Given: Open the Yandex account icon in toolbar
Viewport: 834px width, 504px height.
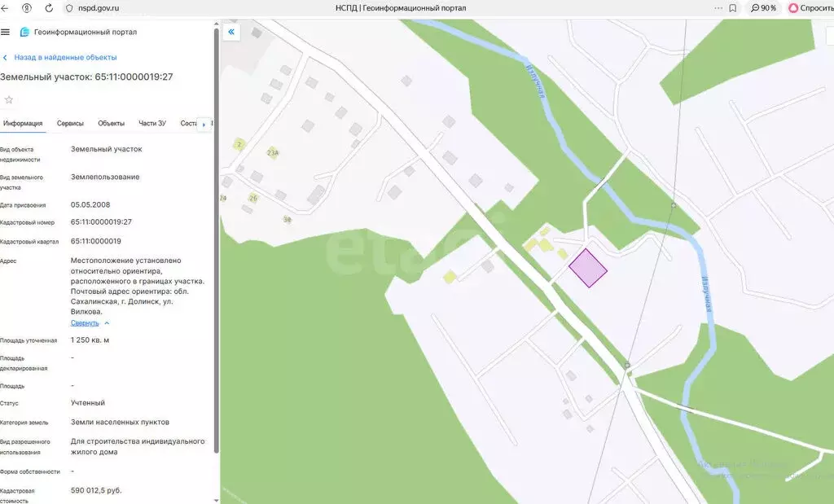Looking at the screenshot, I should click(28, 8).
